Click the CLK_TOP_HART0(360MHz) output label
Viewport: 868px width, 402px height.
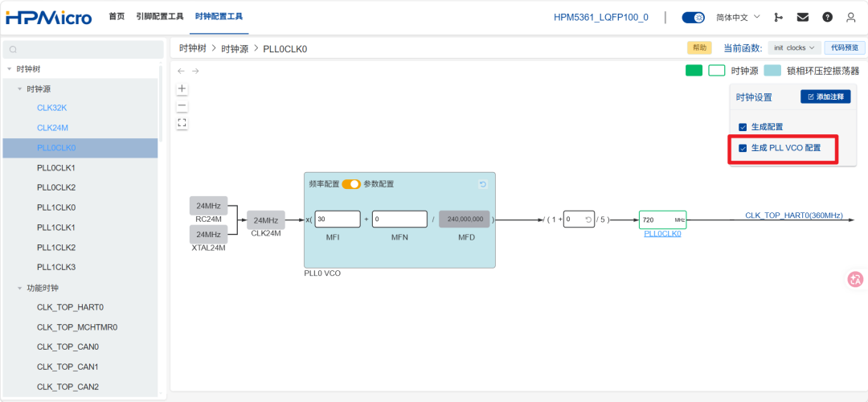point(794,215)
